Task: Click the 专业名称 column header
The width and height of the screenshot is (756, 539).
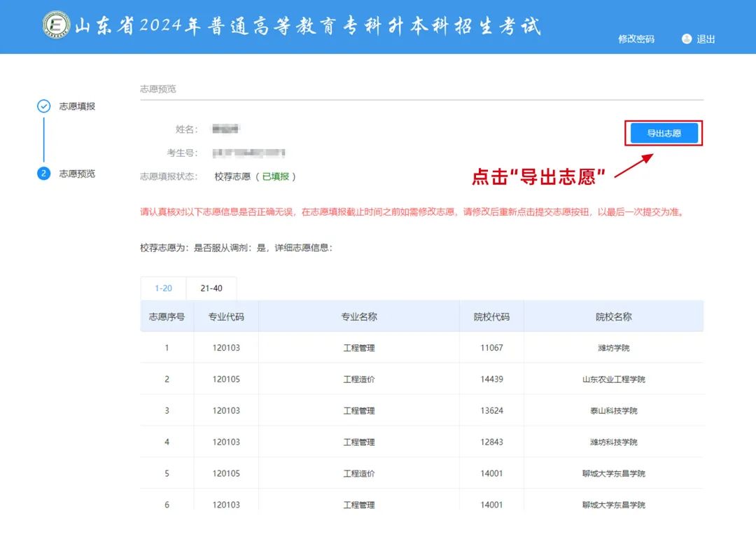Action: pyautogui.click(x=358, y=316)
